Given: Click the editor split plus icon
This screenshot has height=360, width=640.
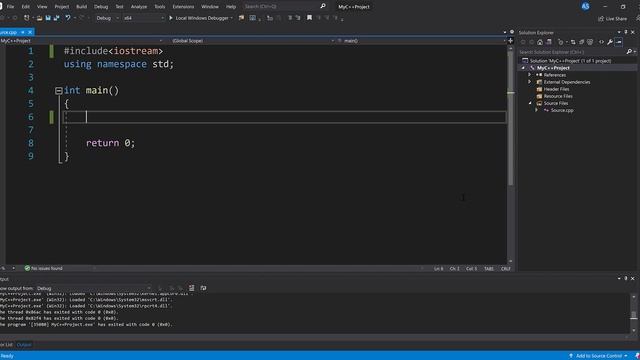Looking at the screenshot, I should (x=510, y=40).
